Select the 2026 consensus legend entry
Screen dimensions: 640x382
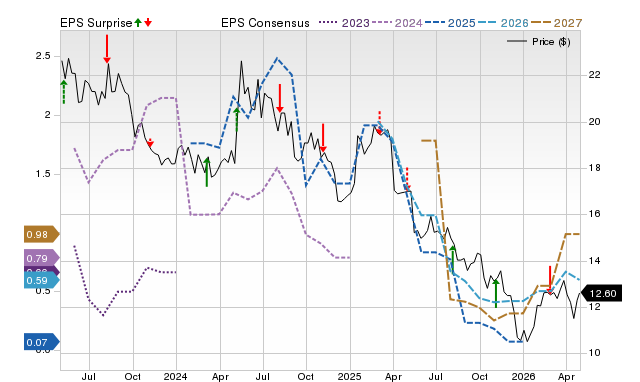point(503,23)
